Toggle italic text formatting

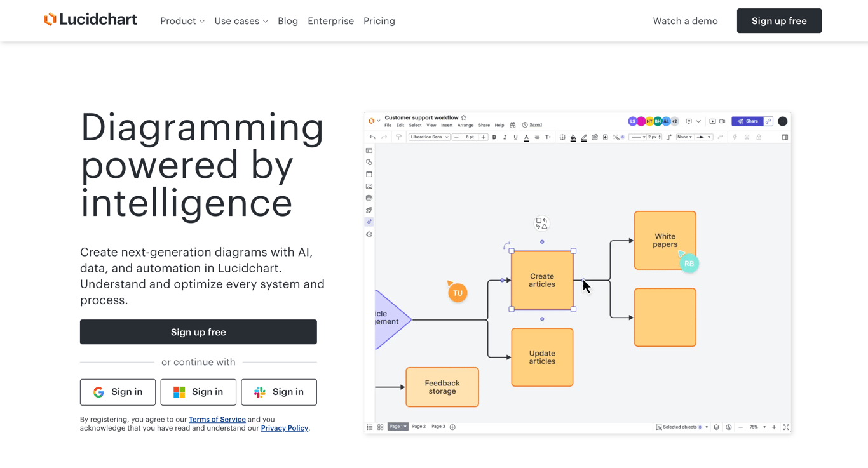coord(505,137)
